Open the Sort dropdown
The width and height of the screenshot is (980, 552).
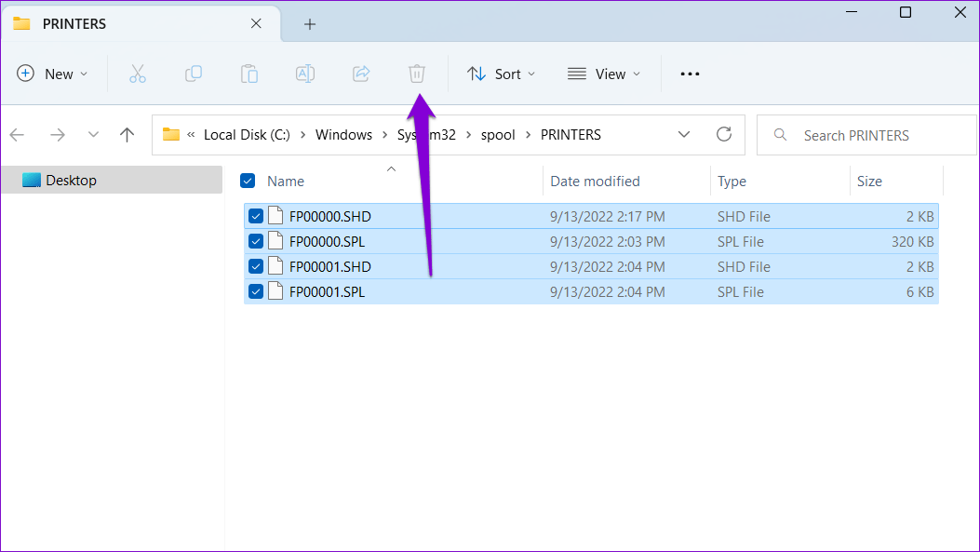pyautogui.click(x=501, y=74)
